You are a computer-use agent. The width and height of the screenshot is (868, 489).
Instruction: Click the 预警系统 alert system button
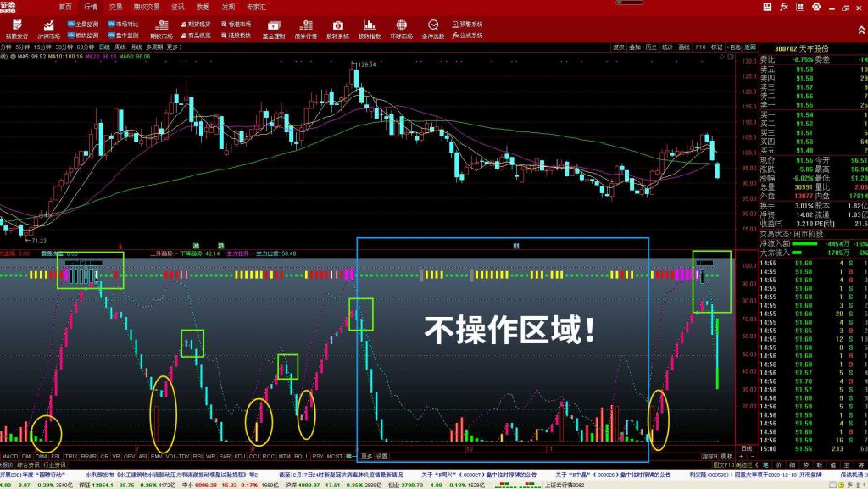[x=467, y=25]
